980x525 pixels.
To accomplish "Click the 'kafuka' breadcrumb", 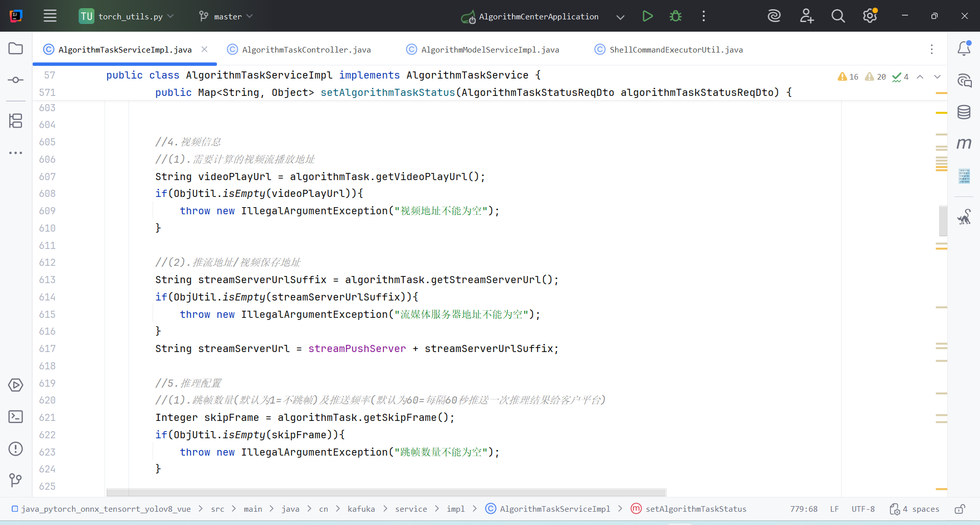I will tap(361, 509).
